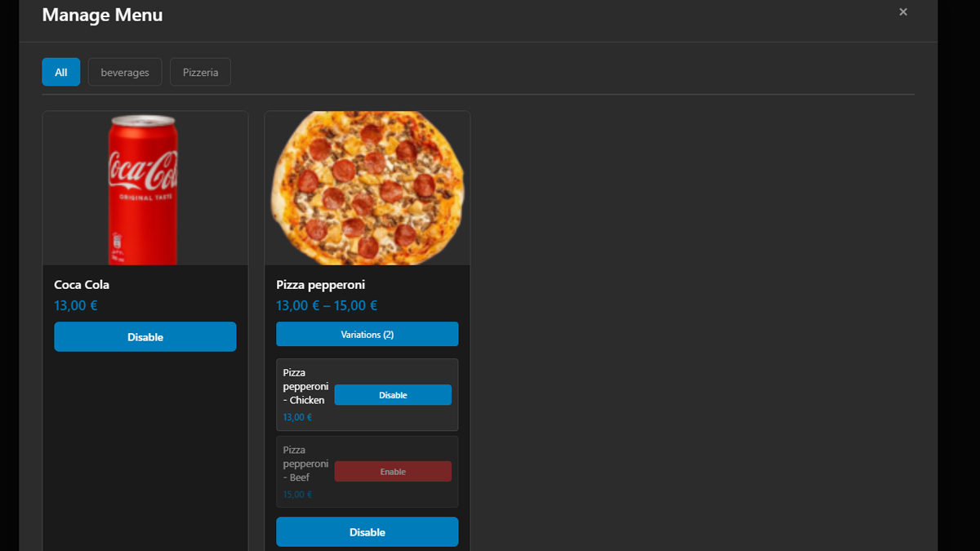
Task: Close the Manage Menu dialog
Action: tap(902, 12)
